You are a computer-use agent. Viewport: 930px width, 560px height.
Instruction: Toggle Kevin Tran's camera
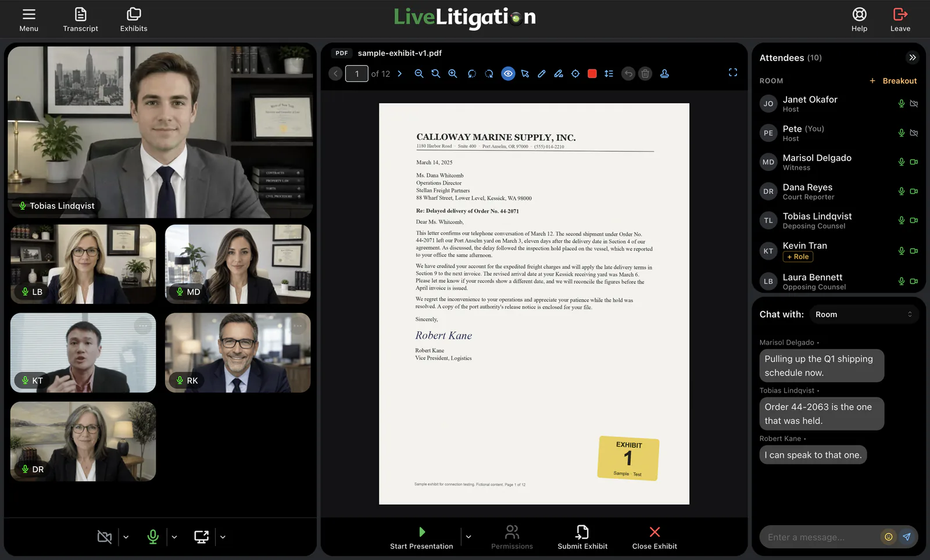(x=914, y=251)
